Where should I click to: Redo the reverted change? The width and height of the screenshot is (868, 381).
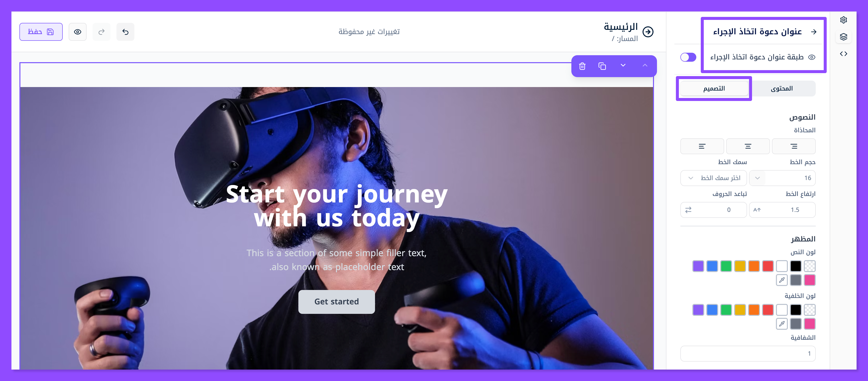[x=102, y=32]
